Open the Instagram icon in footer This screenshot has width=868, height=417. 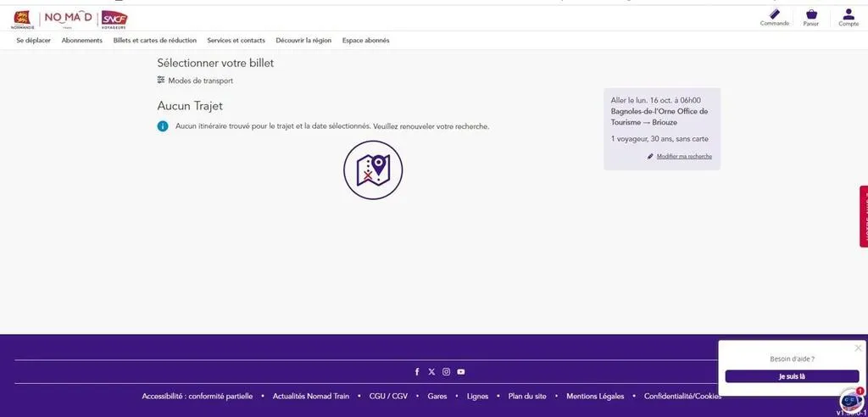click(x=446, y=372)
